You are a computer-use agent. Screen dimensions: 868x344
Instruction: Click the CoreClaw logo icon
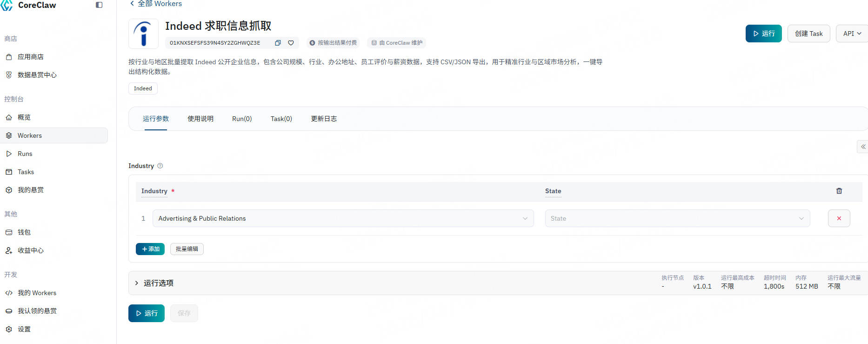[7, 5]
